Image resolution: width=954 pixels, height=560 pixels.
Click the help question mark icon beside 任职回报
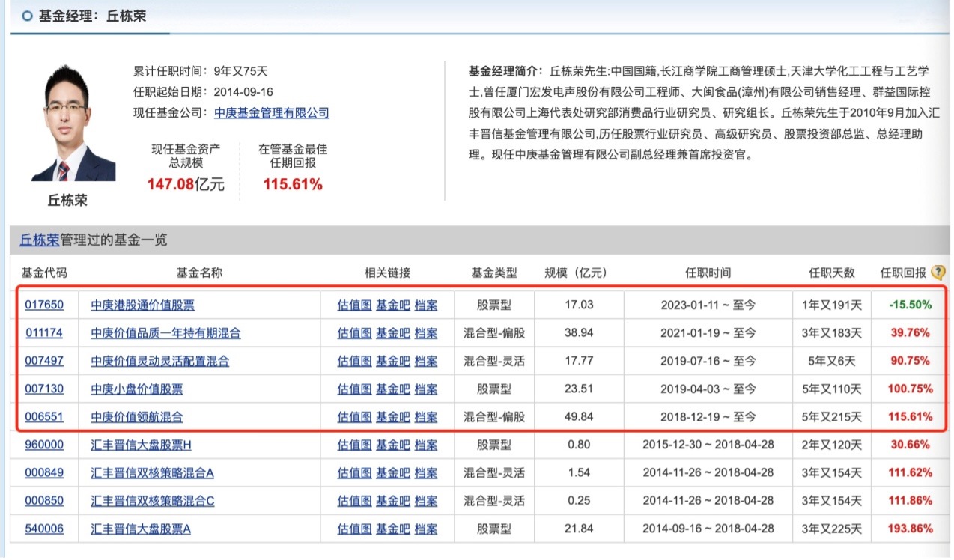pyautogui.click(x=938, y=273)
